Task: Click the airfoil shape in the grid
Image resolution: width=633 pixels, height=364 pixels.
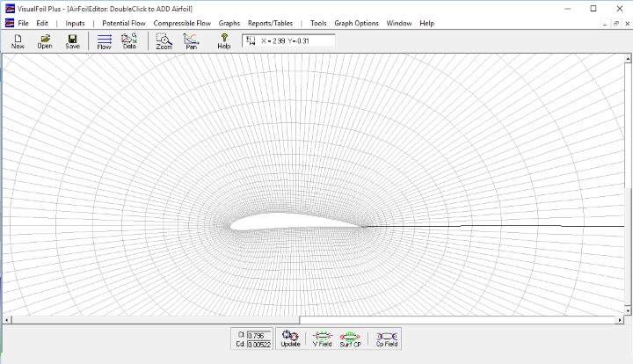Action: pos(297,222)
